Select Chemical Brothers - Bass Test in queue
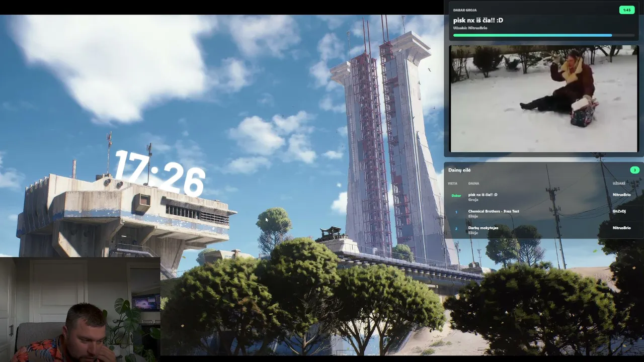Viewport: 644px width, 362px height. tap(494, 211)
